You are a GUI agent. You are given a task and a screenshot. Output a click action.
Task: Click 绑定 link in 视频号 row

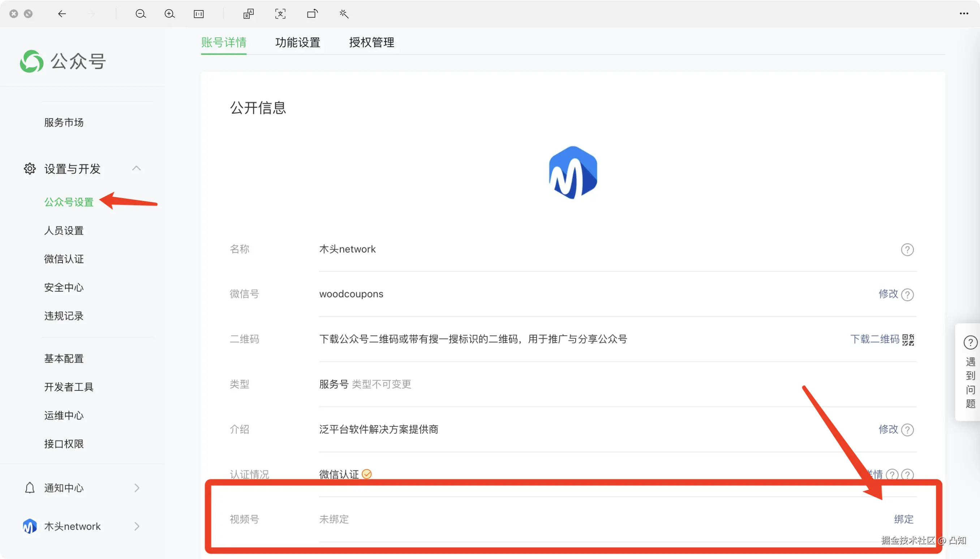click(903, 520)
